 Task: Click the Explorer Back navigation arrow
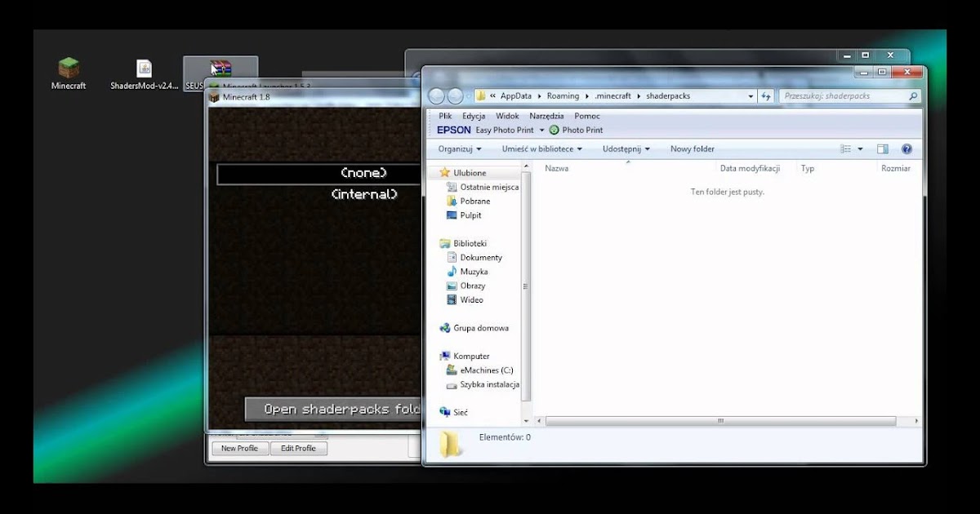(x=437, y=96)
